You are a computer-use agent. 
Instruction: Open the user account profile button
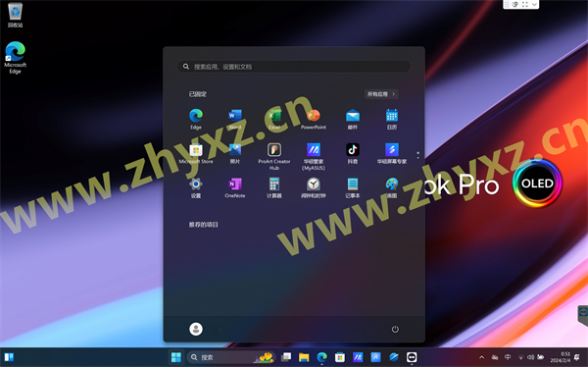click(196, 329)
